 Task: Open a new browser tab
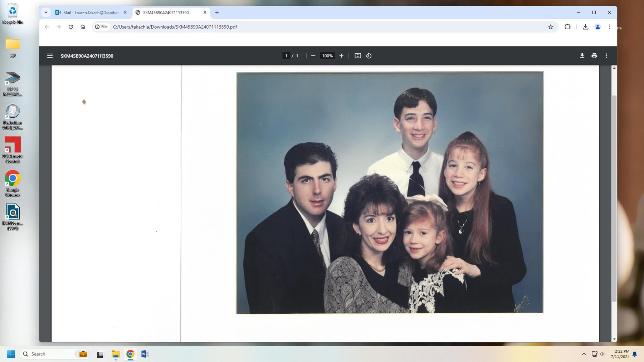pyautogui.click(x=217, y=13)
